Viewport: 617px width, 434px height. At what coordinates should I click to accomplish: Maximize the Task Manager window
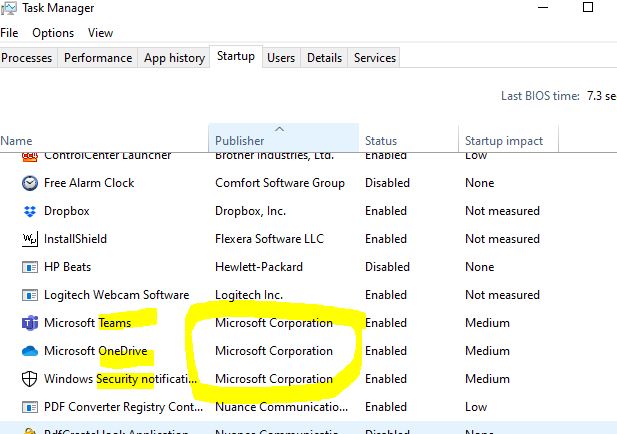click(x=588, y=8)
